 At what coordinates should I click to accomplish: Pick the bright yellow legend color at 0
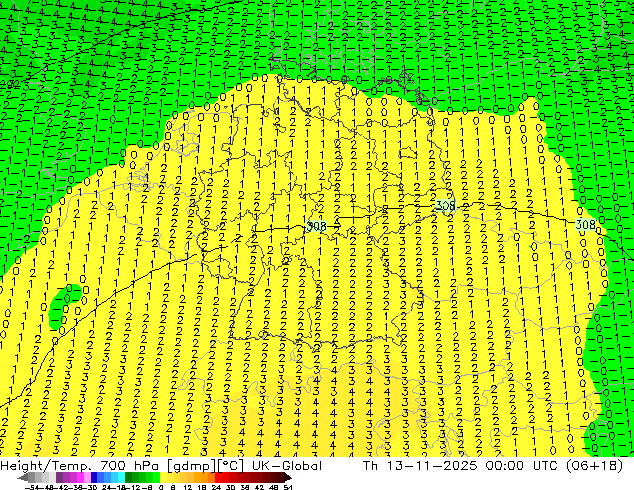pyautogui.click(x=163, y=477)
